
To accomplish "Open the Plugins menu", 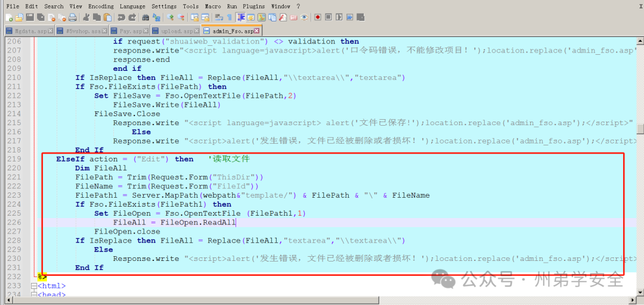I will click(254, 6).
